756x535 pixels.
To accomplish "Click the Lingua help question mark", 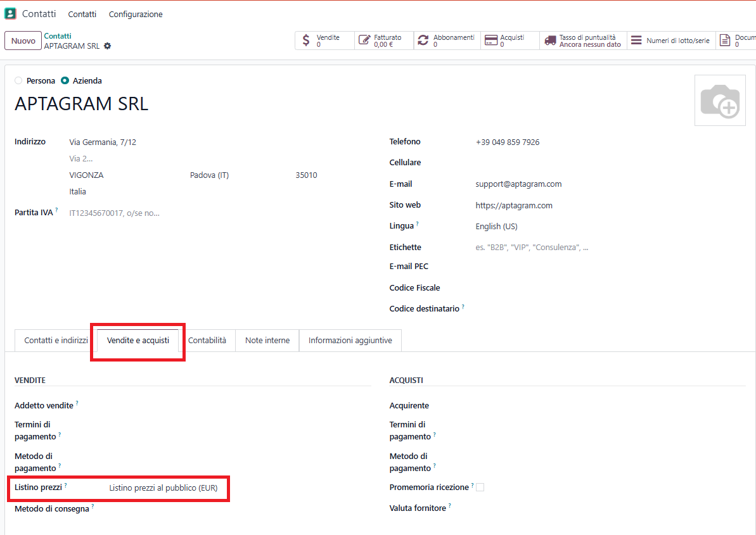I will [x=417, y=223].
